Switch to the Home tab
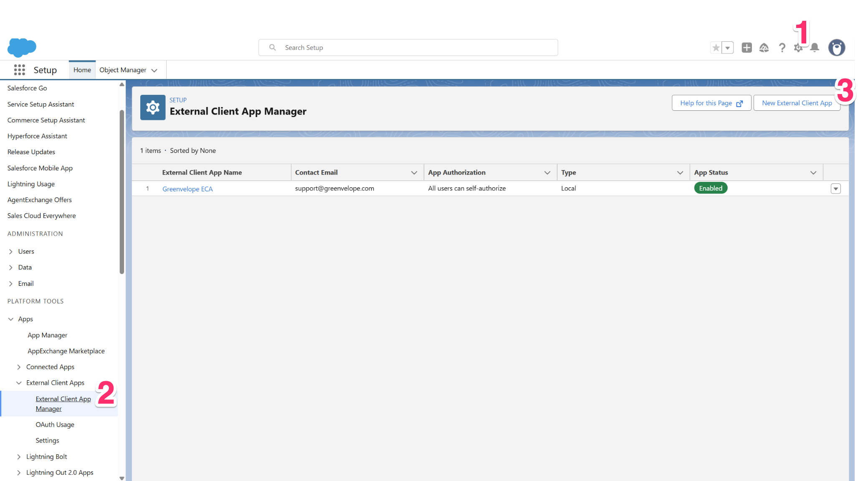The width and height of the screenshot is (868, 481). 82,70
